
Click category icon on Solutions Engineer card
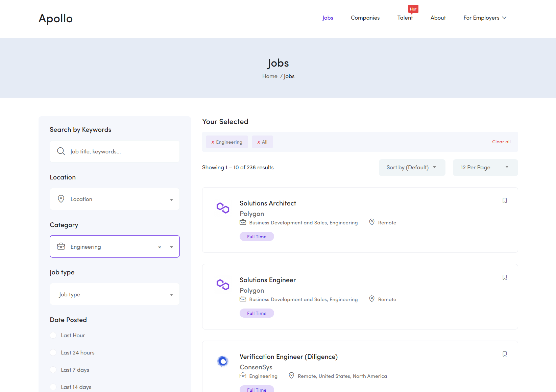[243, 299]
